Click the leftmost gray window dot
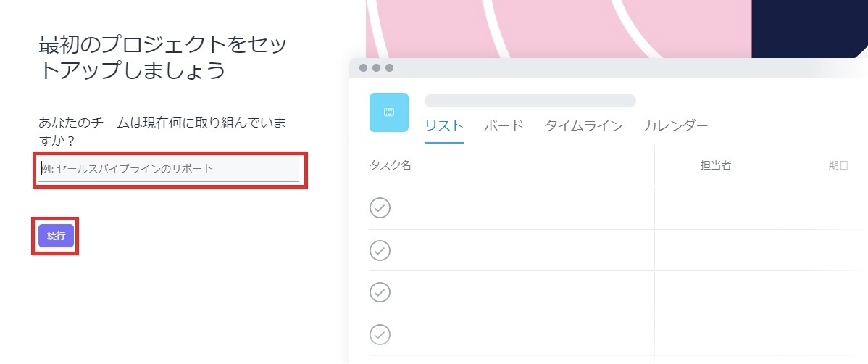Viewport: 868px width, 364px height. [x=364, y=68]
